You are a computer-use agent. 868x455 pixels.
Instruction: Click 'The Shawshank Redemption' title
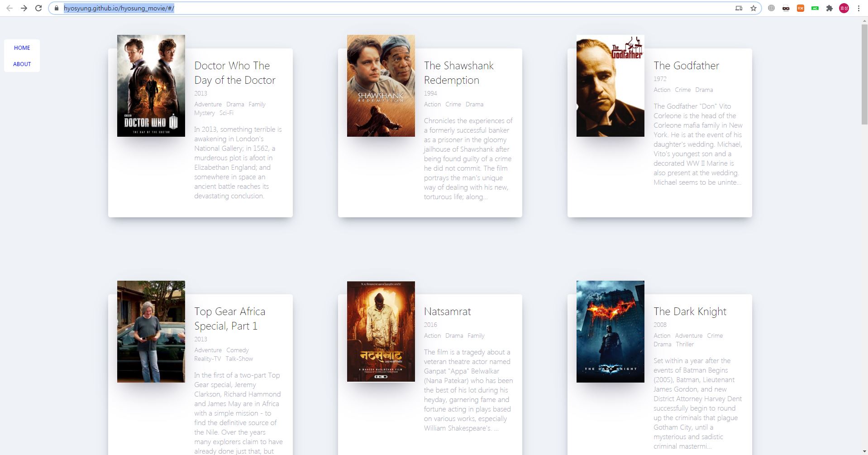[459, 73]
